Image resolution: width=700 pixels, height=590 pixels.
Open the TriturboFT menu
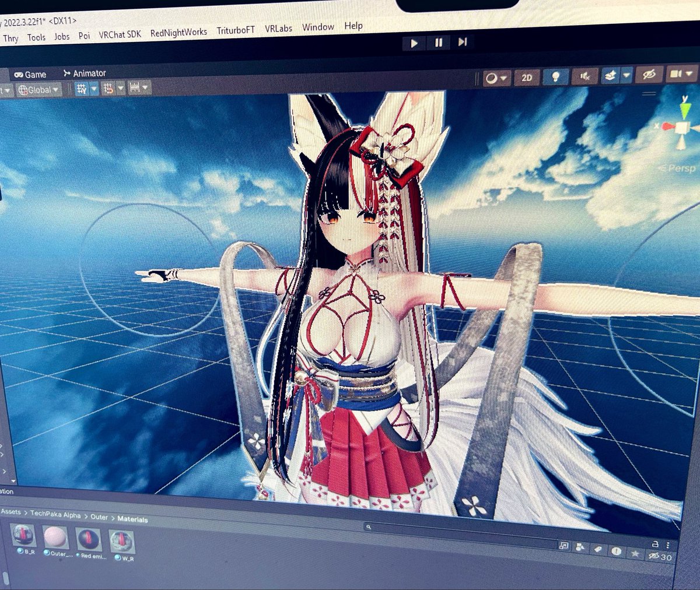[x=236, y=30]
